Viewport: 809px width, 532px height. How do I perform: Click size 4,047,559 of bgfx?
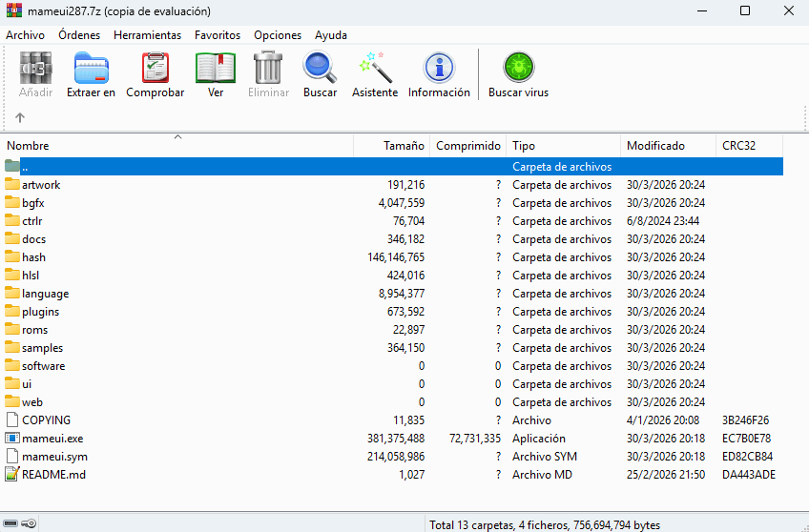click(x=402, y=203)
